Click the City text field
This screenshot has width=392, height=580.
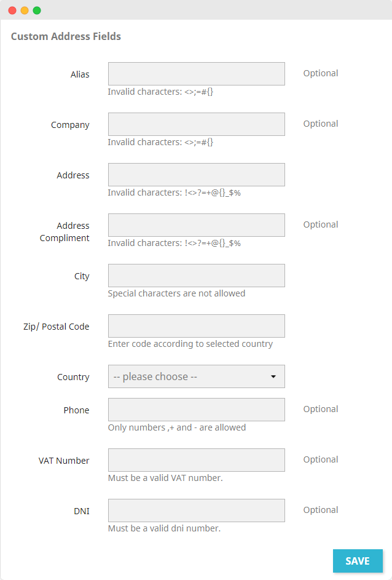coord(196,276)
